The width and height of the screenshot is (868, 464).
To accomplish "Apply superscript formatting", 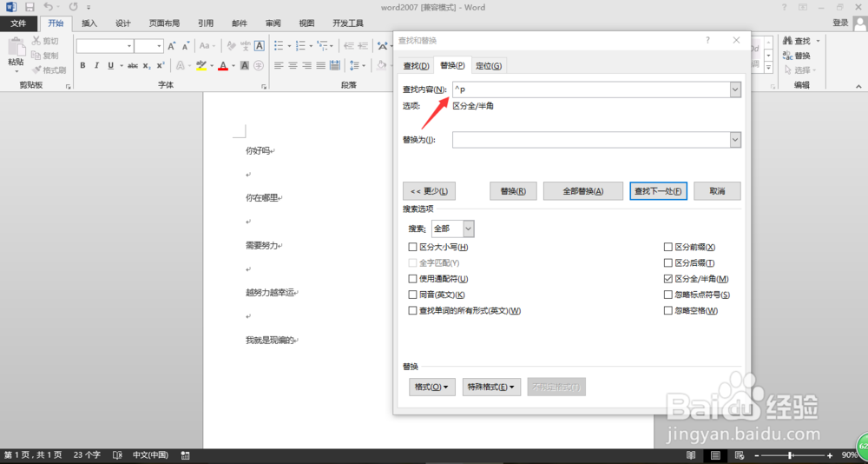I will 161,65.
